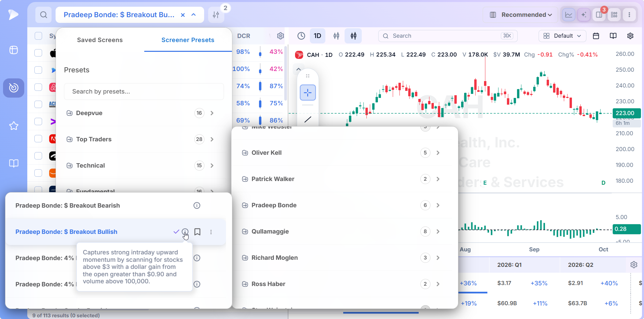Open the chart time history clock icon
Viewport: 644px width, 319px height.
point(301,36)
